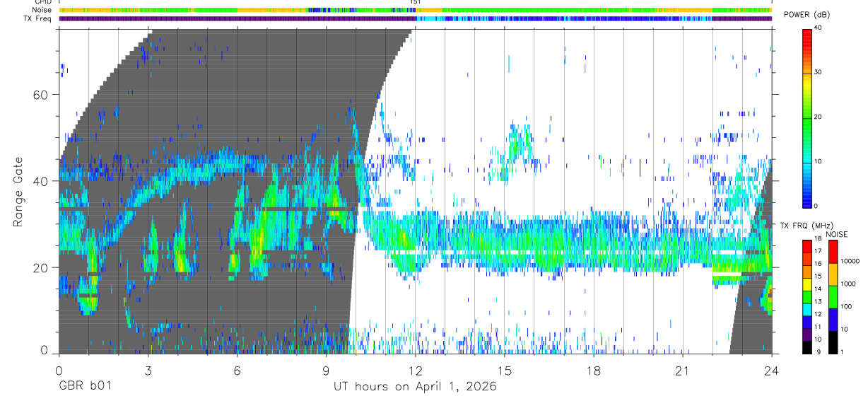Click the 100 label on the NOISE legend
868x401 pixels.
(x=846, y=306)
